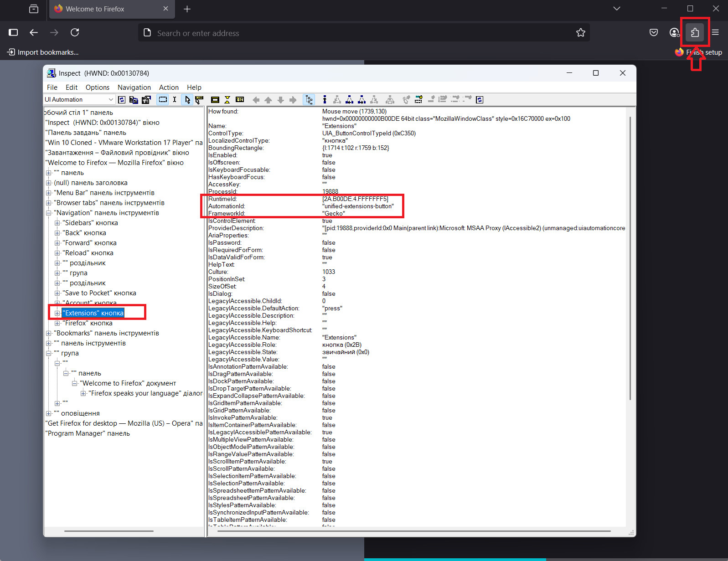Click the grey right arrow toolbar icon

(293, 100)
